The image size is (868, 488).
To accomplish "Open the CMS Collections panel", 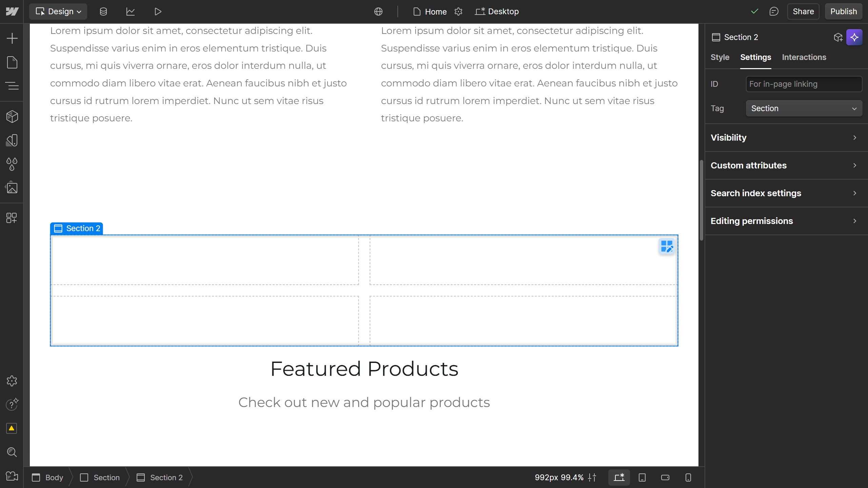I will point(103,11).
